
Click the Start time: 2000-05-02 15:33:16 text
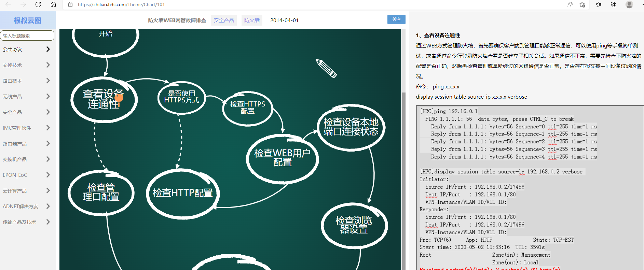click(465, 247)
